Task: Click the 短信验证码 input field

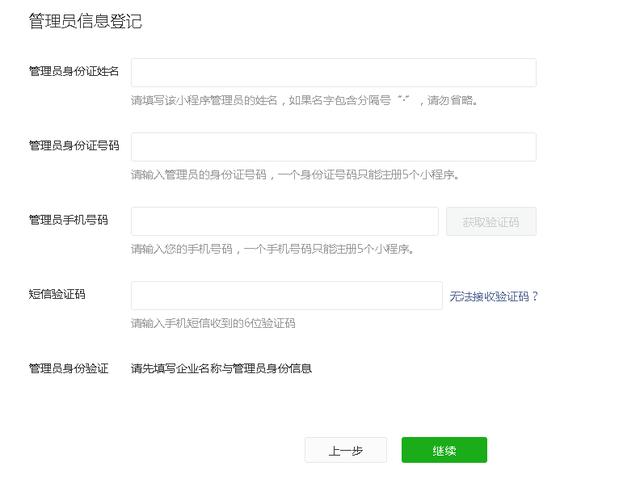Action: point(287,295)
